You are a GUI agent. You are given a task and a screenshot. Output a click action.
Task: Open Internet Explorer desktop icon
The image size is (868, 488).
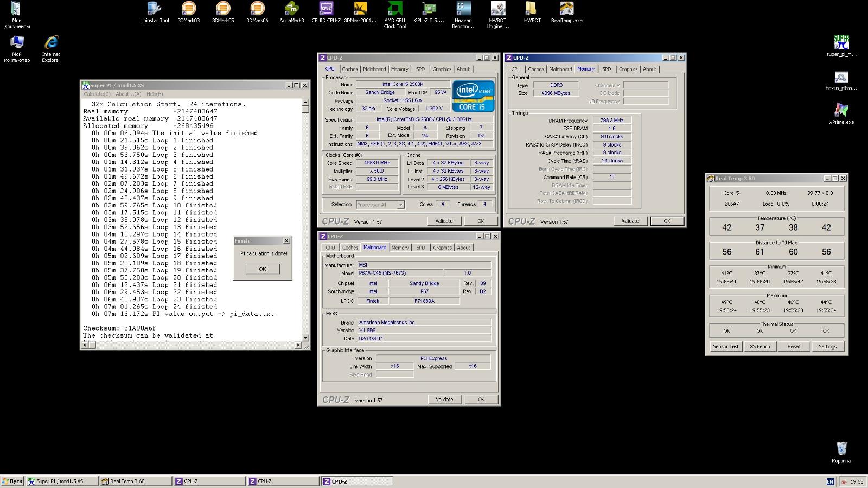pos(51,49)
